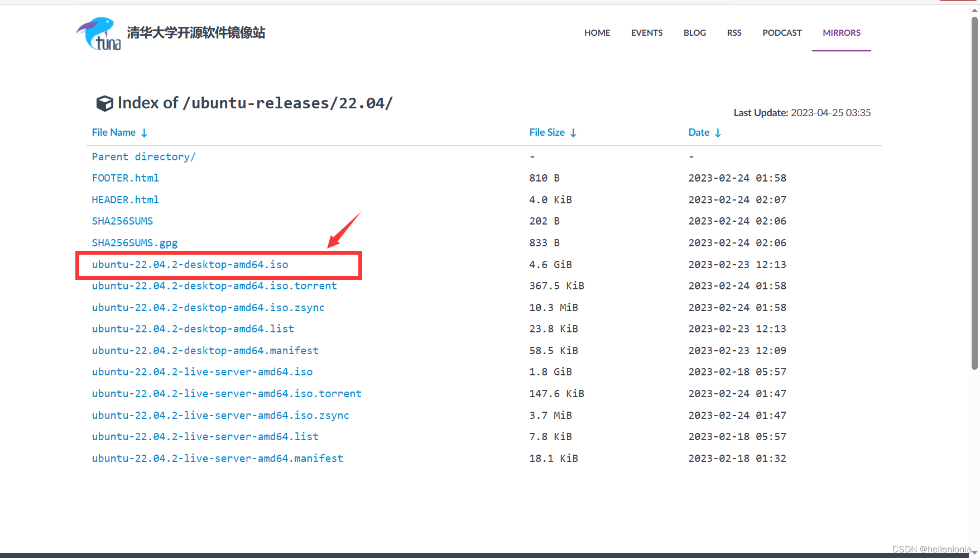Screen dimensions: 980x558
Task: Click the File Size column header
Action: tap(547, 132)
